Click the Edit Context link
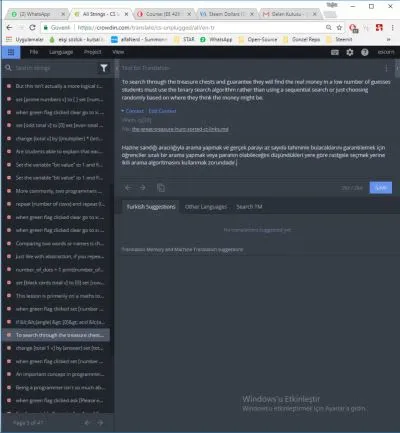This screenshot has height=433, width=400. click(162, 111)
